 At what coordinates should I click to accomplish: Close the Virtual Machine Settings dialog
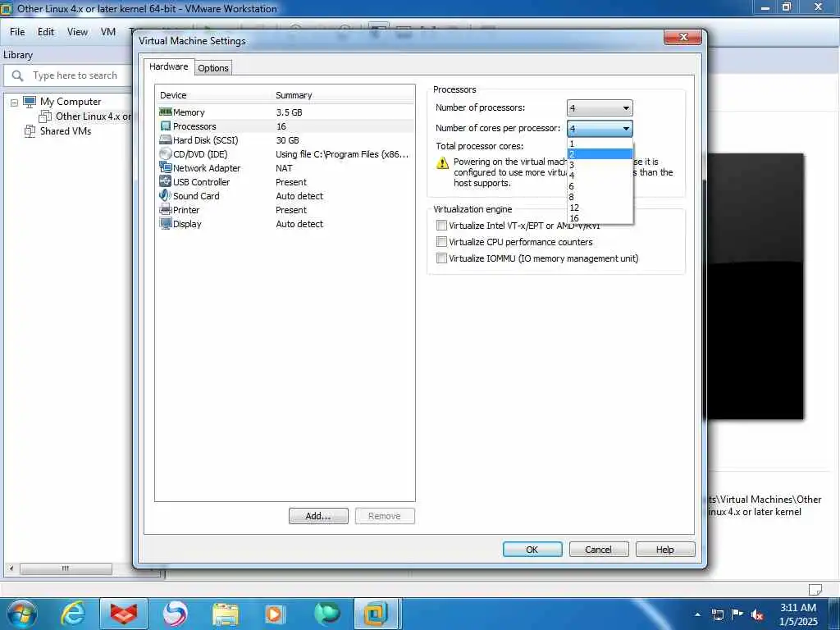pyautogui.click(x=682, y=37)
